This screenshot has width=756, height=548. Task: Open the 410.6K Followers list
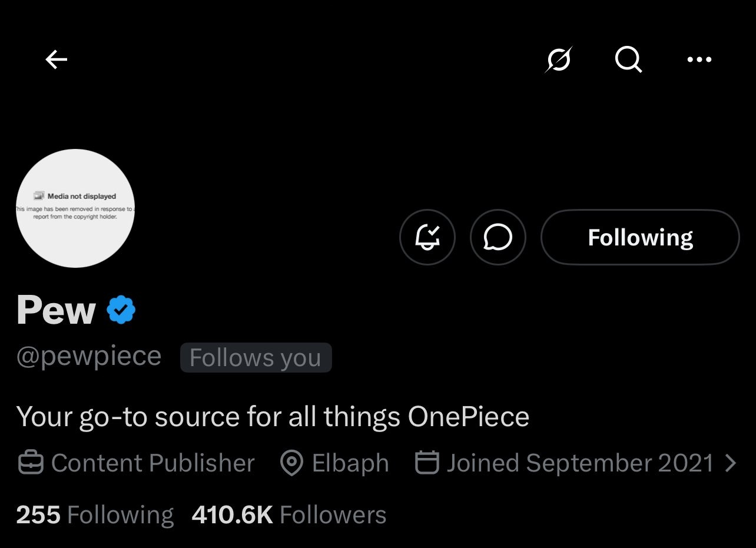tap(289, 515)
